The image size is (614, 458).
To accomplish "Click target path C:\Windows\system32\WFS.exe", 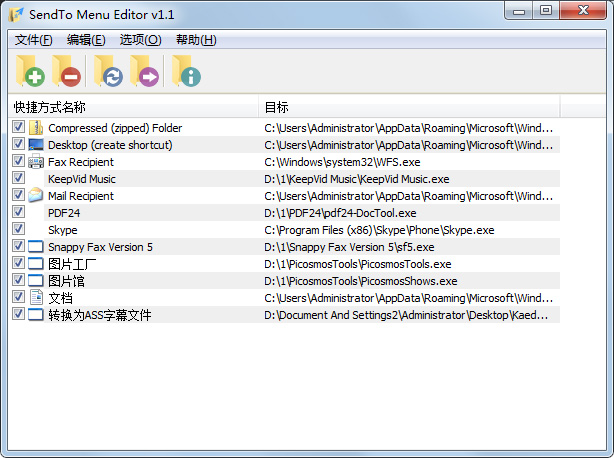I will click(x=342, y=162).
